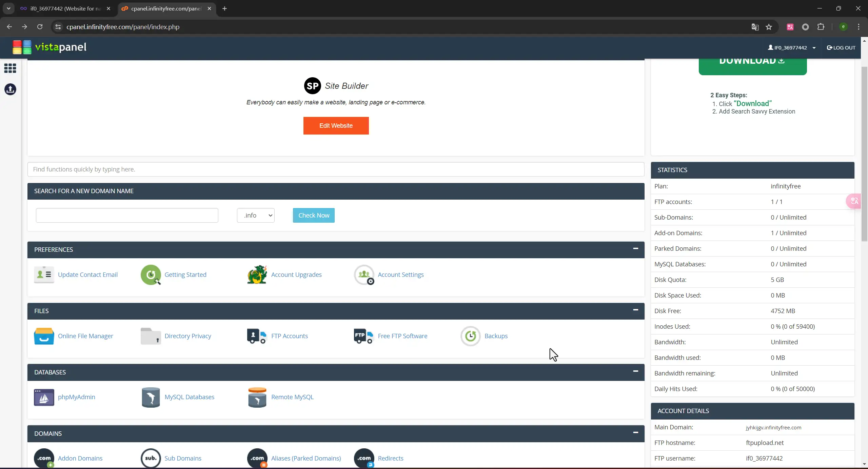Click the Update Contact Email icon
The width and height of the screenshot is (868, 469).
(44, 274)
